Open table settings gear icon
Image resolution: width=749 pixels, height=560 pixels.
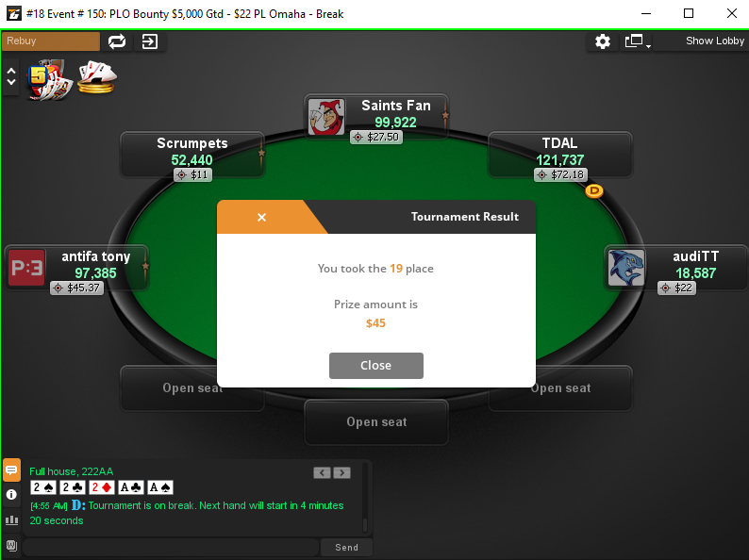[603, 41]
